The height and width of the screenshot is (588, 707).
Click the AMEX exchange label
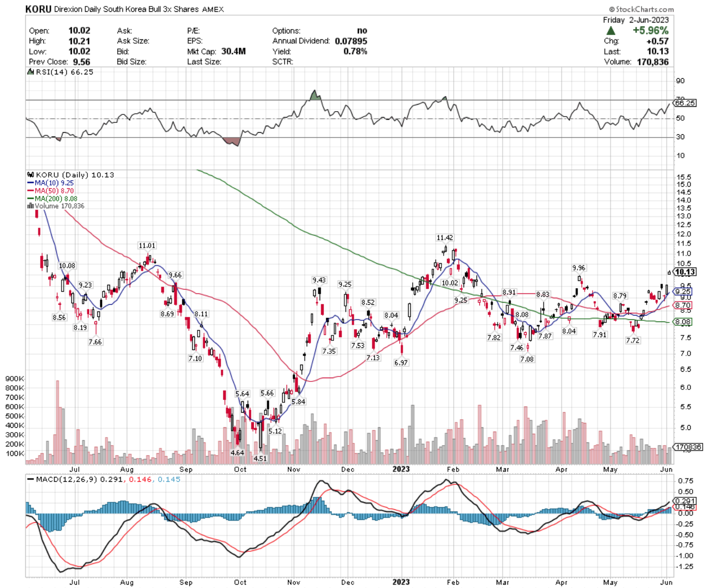click(x=213, y=10)
